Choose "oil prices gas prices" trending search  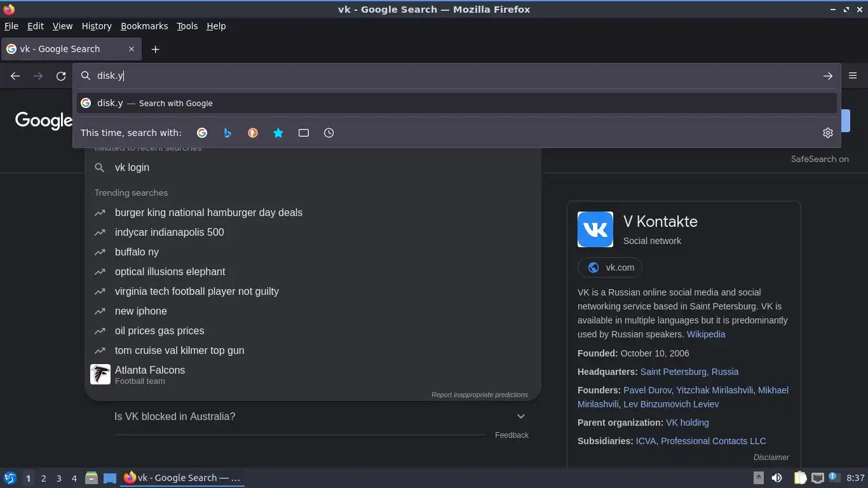(159, 330)
